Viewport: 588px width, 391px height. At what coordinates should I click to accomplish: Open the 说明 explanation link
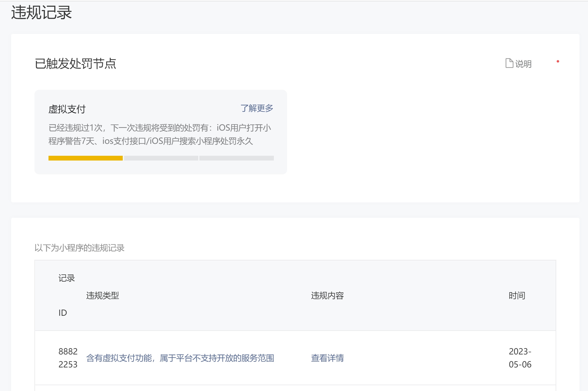click(x=523, y=64)
